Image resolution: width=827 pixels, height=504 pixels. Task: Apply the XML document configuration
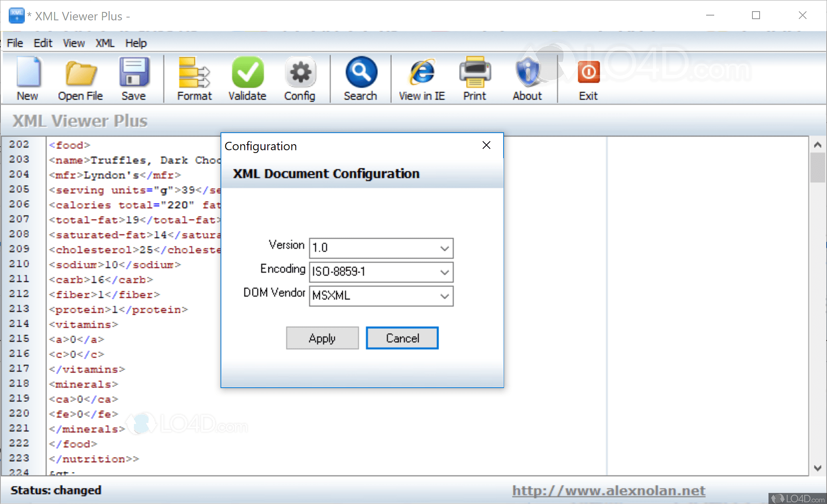(322, 338)
